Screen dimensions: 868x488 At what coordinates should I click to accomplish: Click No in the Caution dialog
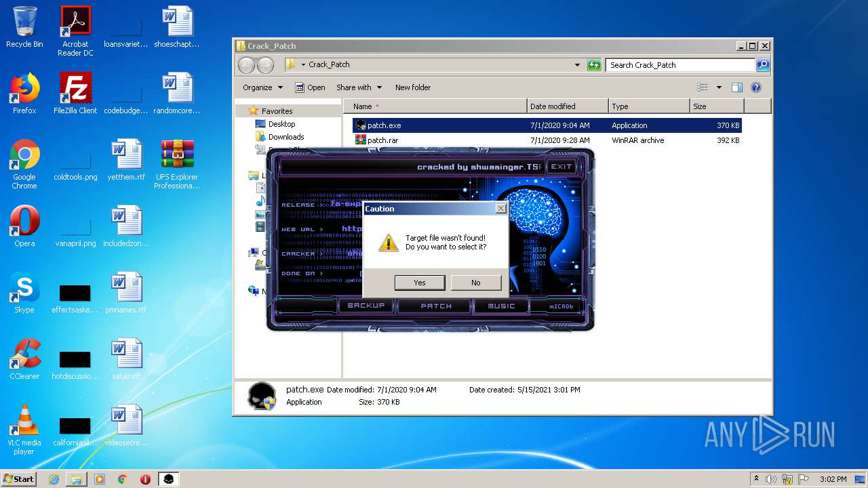(476, 283)
